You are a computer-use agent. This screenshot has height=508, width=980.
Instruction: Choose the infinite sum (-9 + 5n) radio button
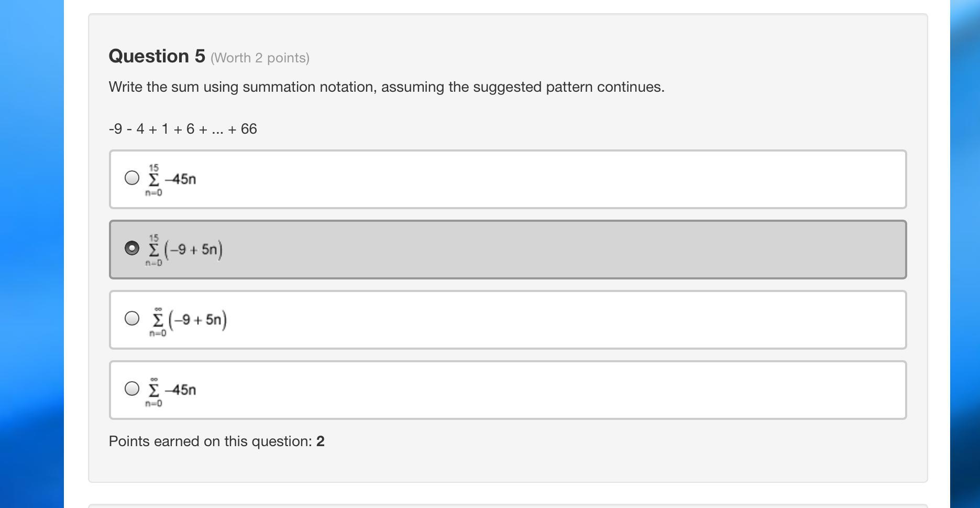pos(132,318)
